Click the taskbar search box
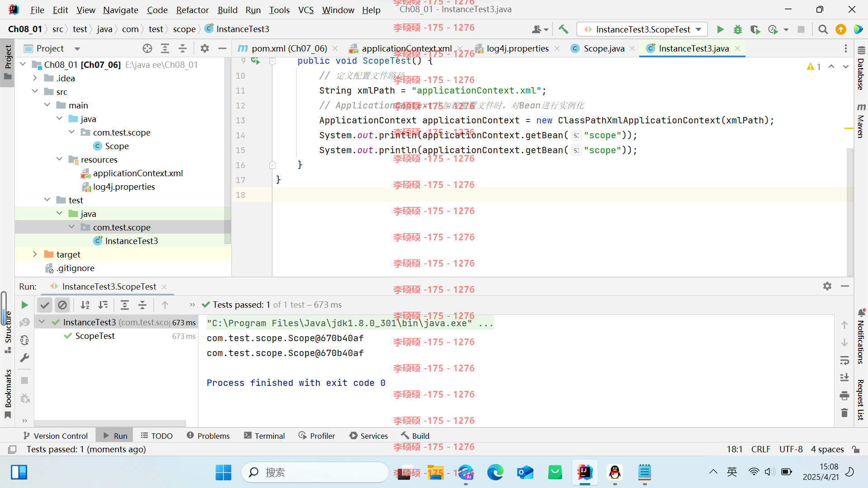Screen dimensions: 868x488 pos(315,472)
